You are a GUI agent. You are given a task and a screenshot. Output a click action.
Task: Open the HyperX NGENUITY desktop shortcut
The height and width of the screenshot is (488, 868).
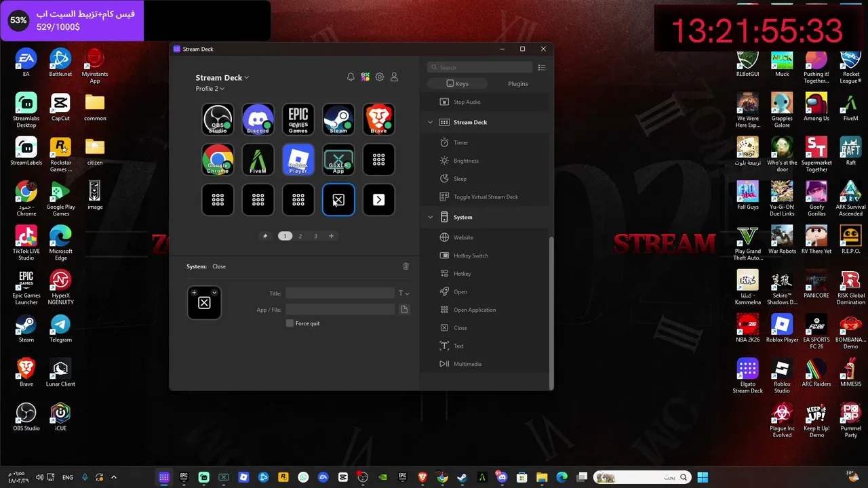[60, 287]
